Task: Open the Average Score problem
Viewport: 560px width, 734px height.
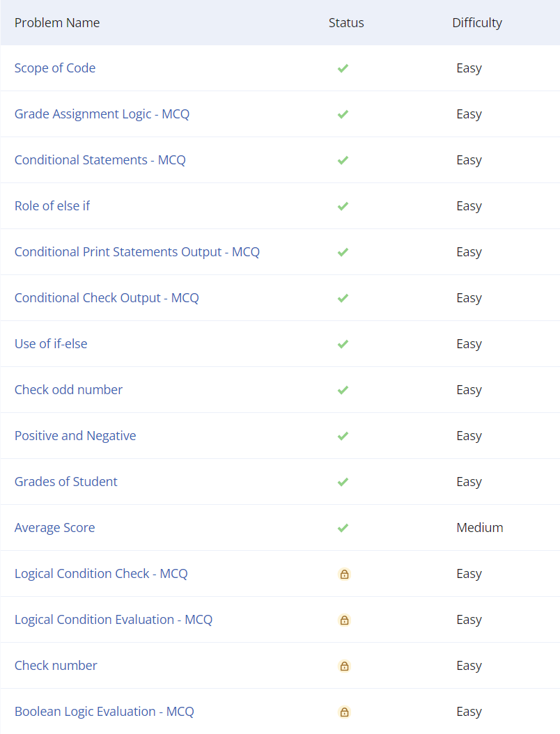Action: (54, 527)
